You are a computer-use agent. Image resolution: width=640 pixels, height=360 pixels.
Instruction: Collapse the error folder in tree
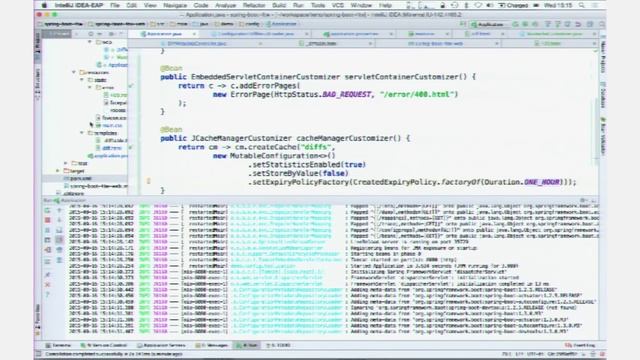(x=90, y=87)
